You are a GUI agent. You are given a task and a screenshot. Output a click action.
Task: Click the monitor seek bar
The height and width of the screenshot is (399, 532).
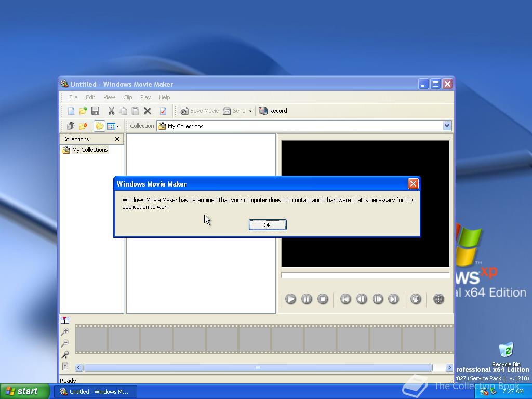(x=365, y=275)
